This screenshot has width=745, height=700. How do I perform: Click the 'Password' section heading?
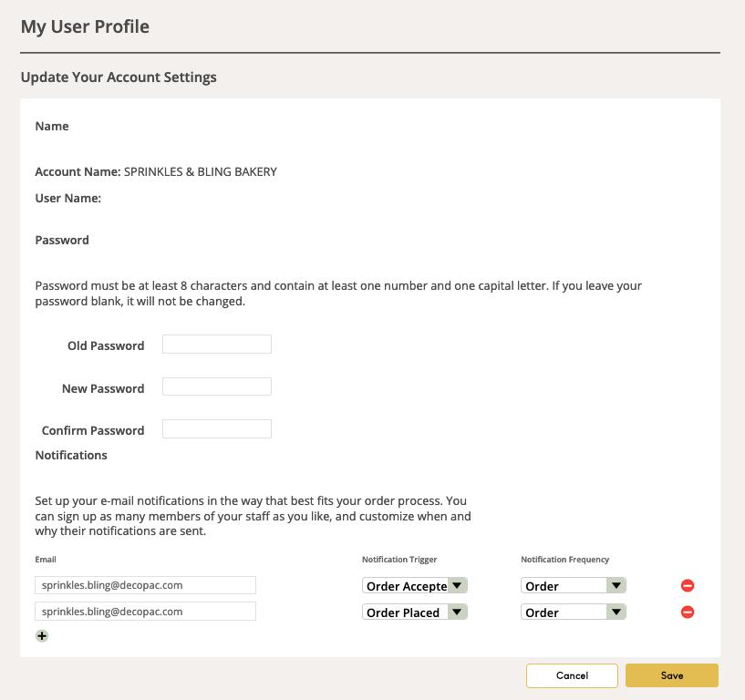[x=62, y=240]
